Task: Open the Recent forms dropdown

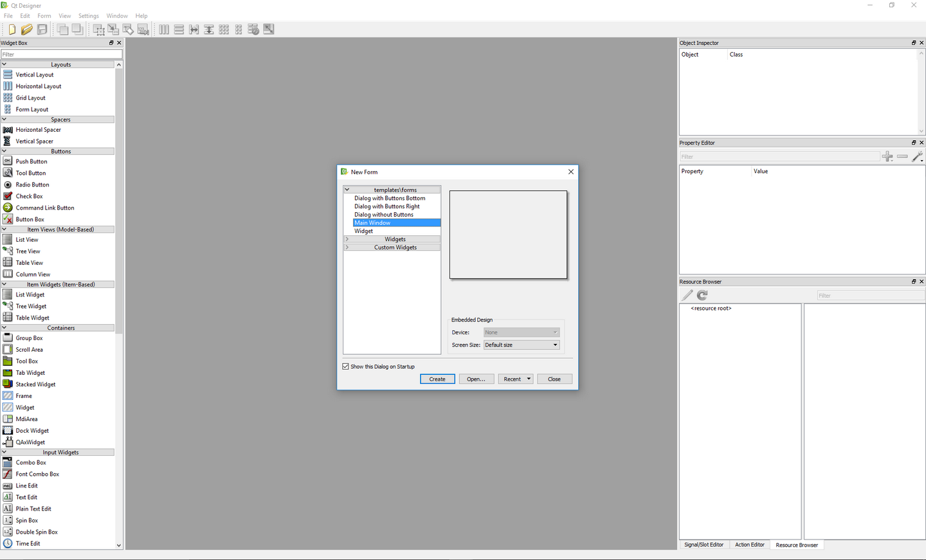Action: [515, 379]
